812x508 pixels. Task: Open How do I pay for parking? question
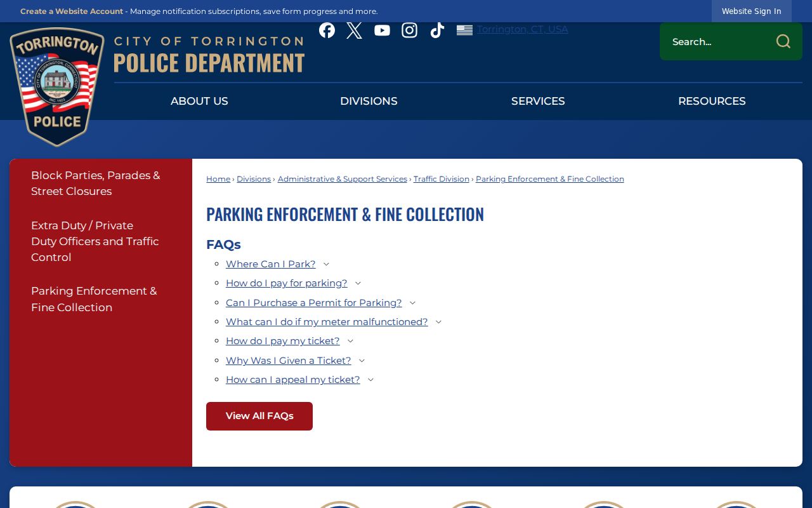coord(287,283)
